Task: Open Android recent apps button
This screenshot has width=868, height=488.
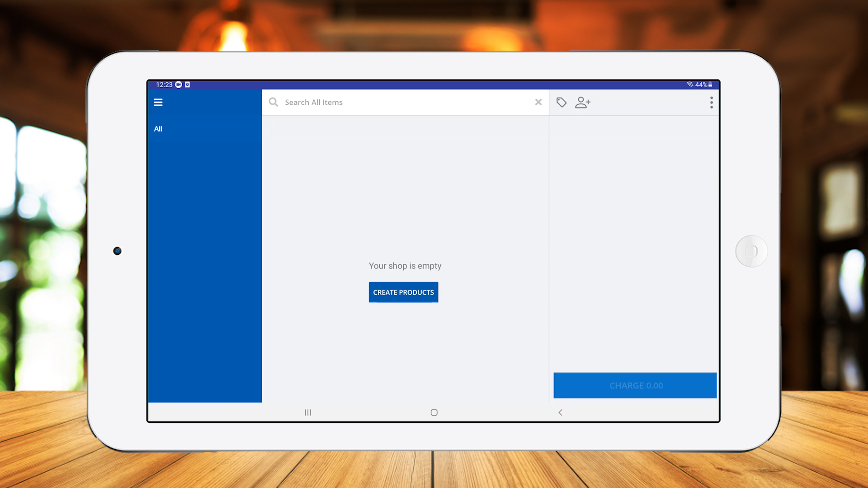Action: [308, 413]
